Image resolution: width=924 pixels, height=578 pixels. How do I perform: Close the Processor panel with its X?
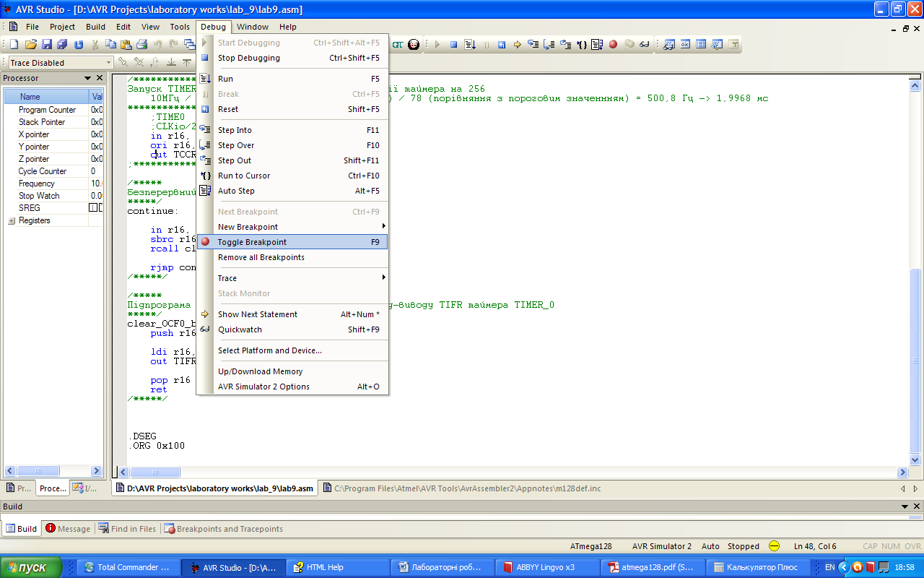[x=99, y=78]
